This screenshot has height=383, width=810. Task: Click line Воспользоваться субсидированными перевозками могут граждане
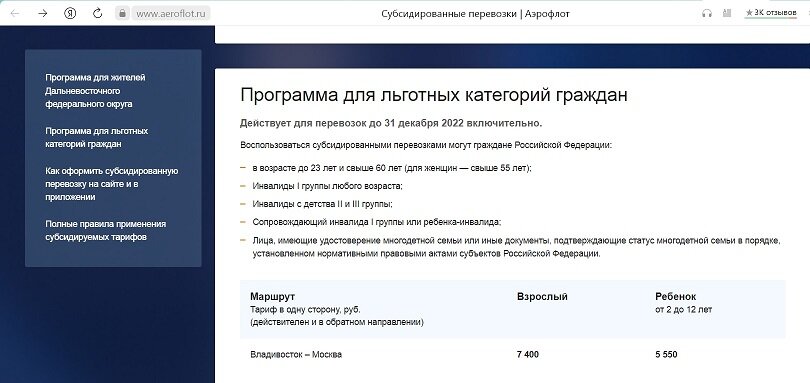[x=426, y=145]
